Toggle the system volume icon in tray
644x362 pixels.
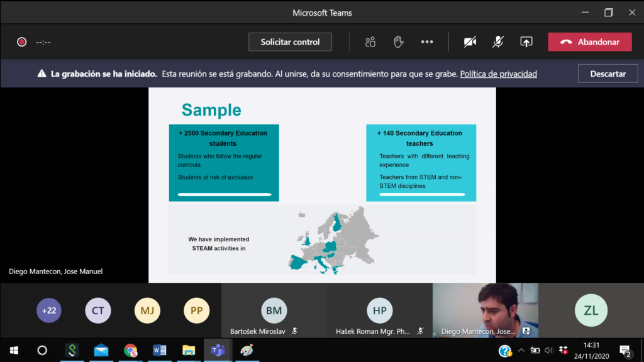(548, 350)
